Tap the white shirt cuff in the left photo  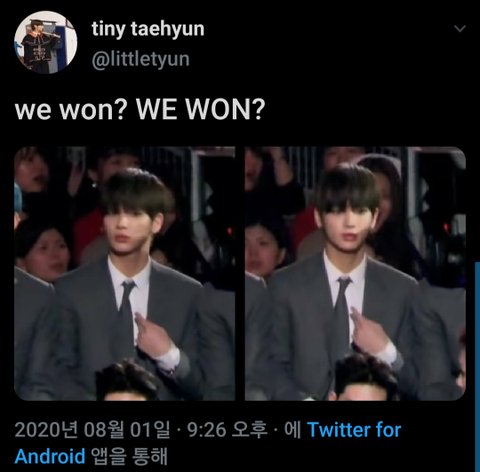[168, 358]
